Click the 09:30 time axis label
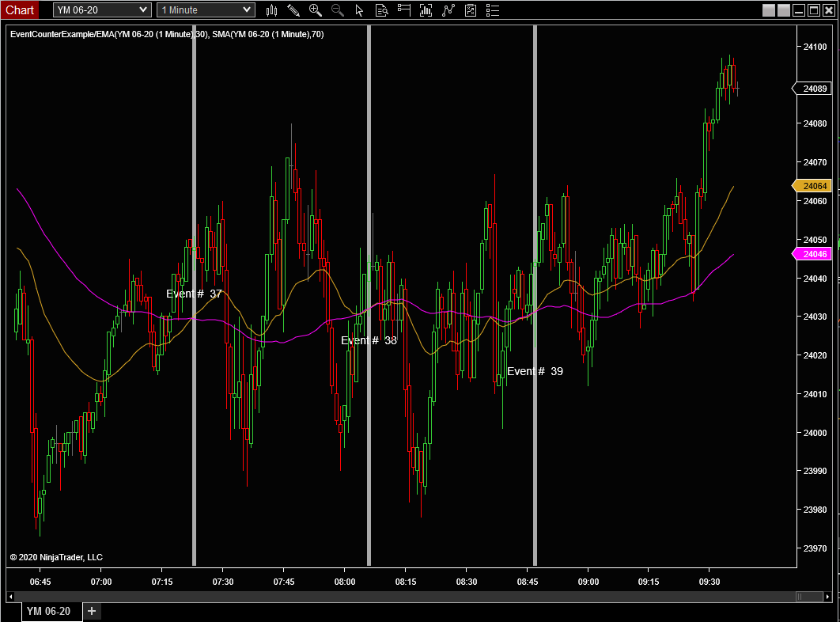 pyautogui.click(x=709, y=582)
